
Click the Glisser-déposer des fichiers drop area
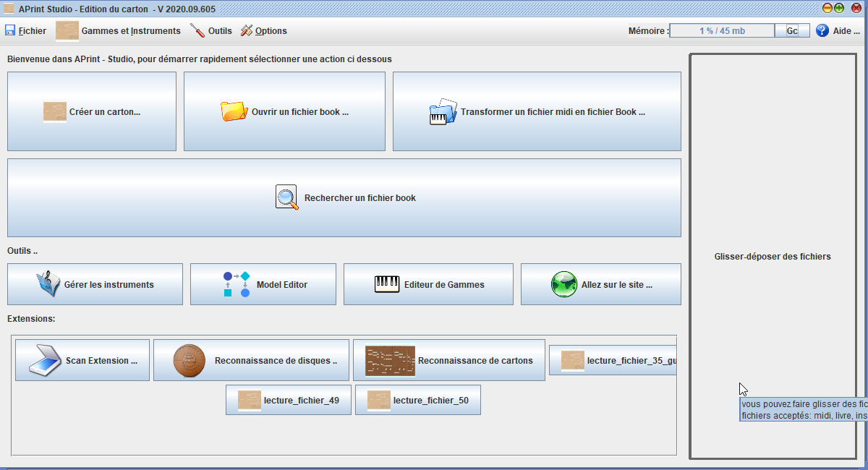(772, 257)
